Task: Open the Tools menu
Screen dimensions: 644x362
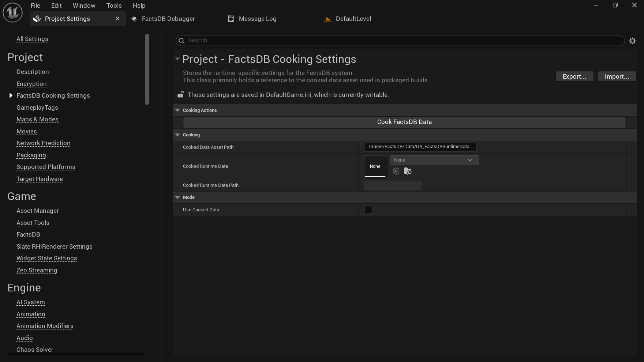Action: click(114, 5)
